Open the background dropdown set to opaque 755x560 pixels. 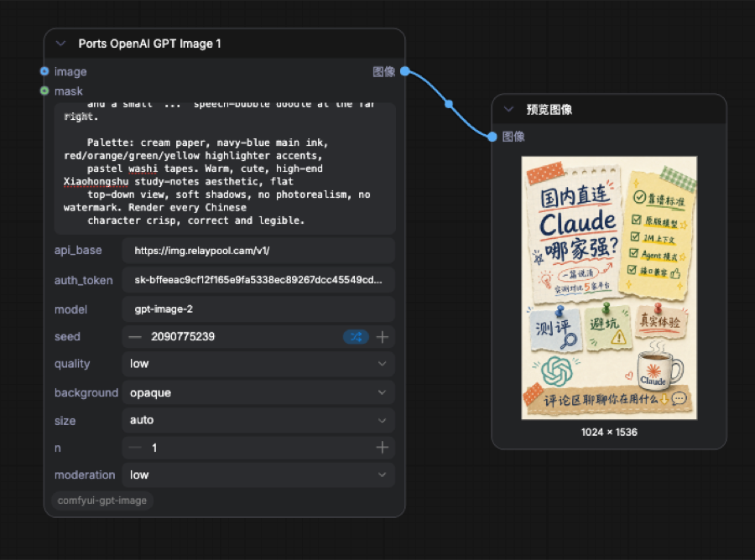tap(258, 392)
